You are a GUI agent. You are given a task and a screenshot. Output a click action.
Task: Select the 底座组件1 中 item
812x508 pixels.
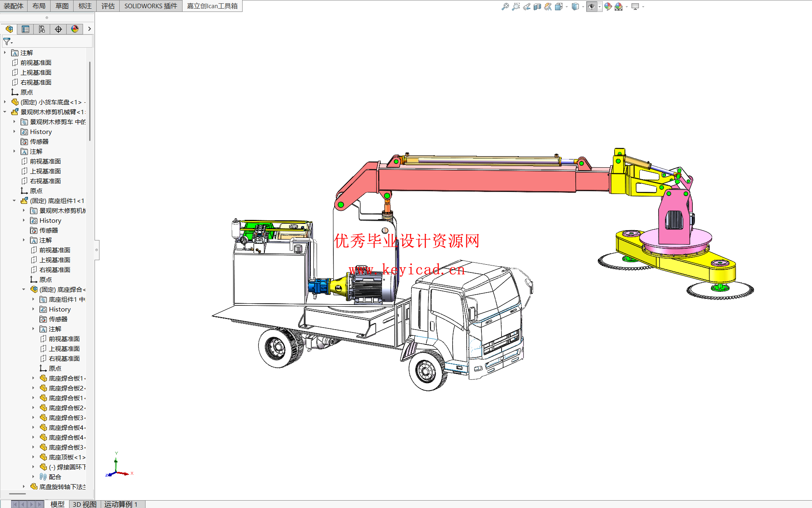pos(67,299)
